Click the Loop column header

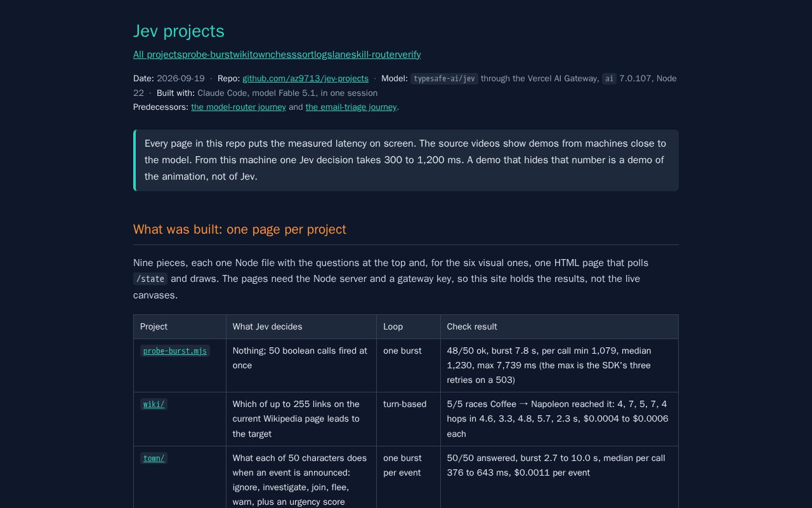pyautogui.click(x=409, y=326)
